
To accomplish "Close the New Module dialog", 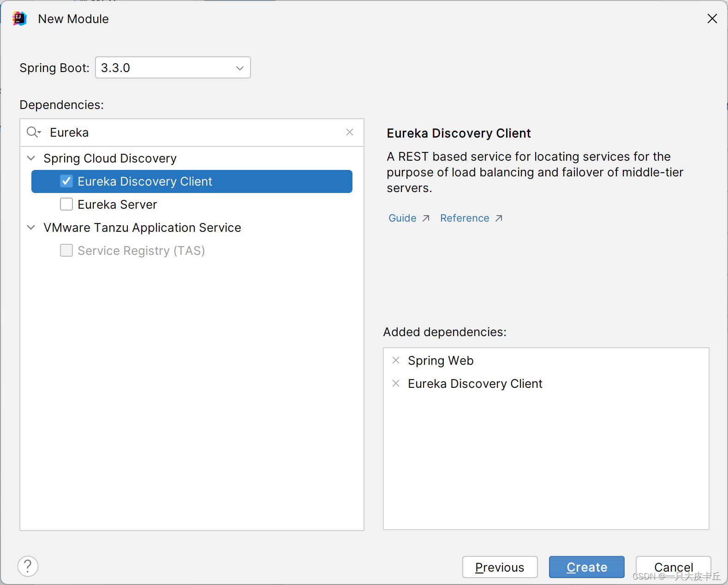I will (712, 18).
